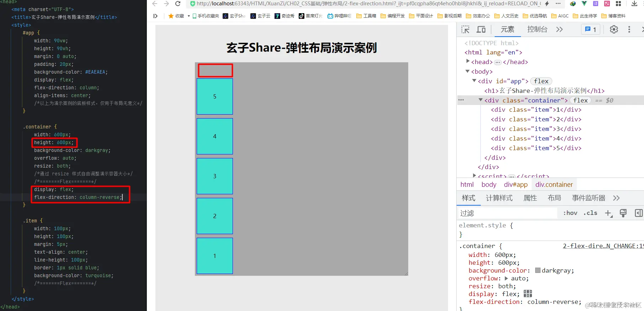Switch to the 元素 DevTools tab
Viewport: 644px width, 311px height.
(507, 30)
